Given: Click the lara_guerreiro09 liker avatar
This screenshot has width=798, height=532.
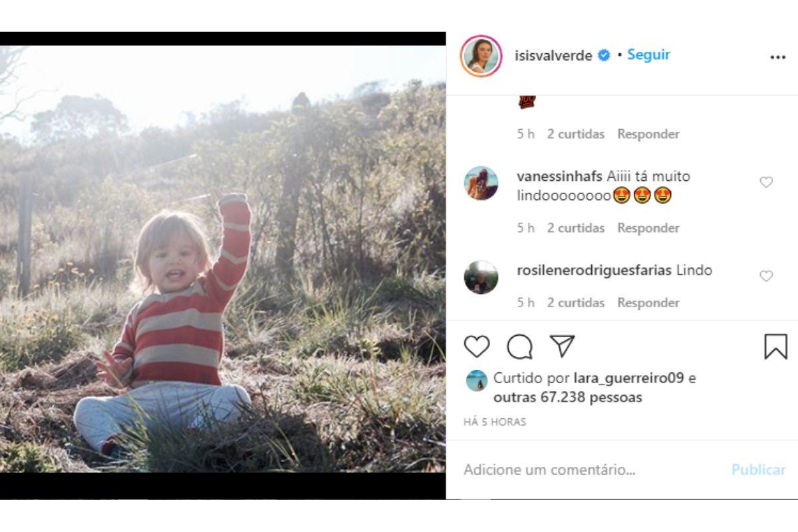Looking at the screenshot, I should click(476, 380).
